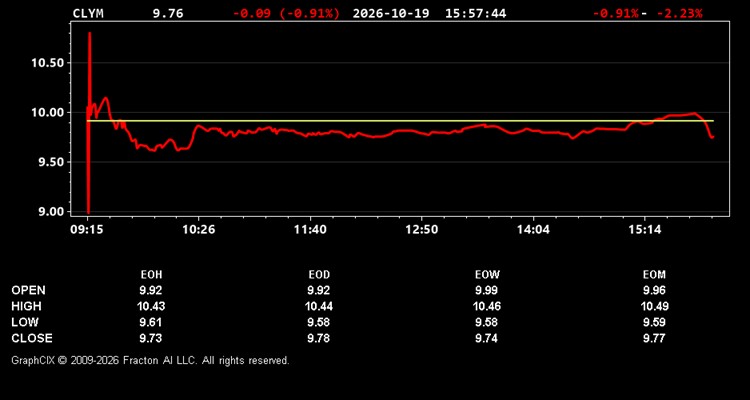Click the 10.50 y-axis label
This screenshot has width=750, height=400.
[47, 63]
